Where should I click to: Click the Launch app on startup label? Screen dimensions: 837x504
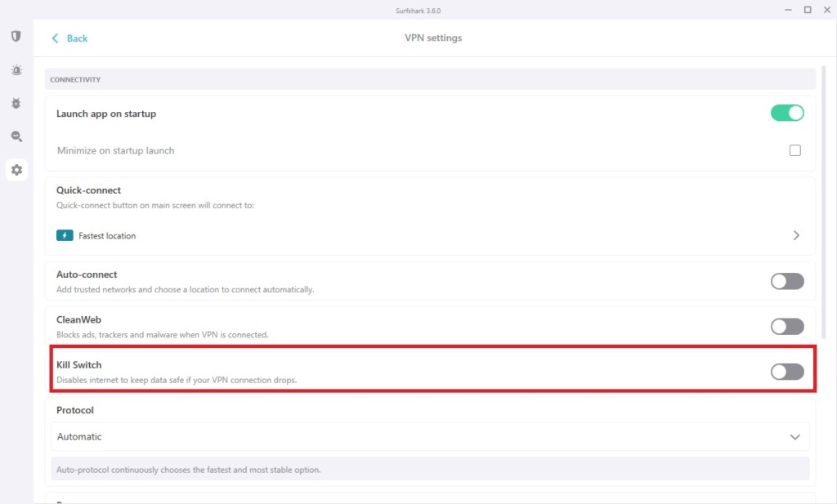click(x=106, y=114)
